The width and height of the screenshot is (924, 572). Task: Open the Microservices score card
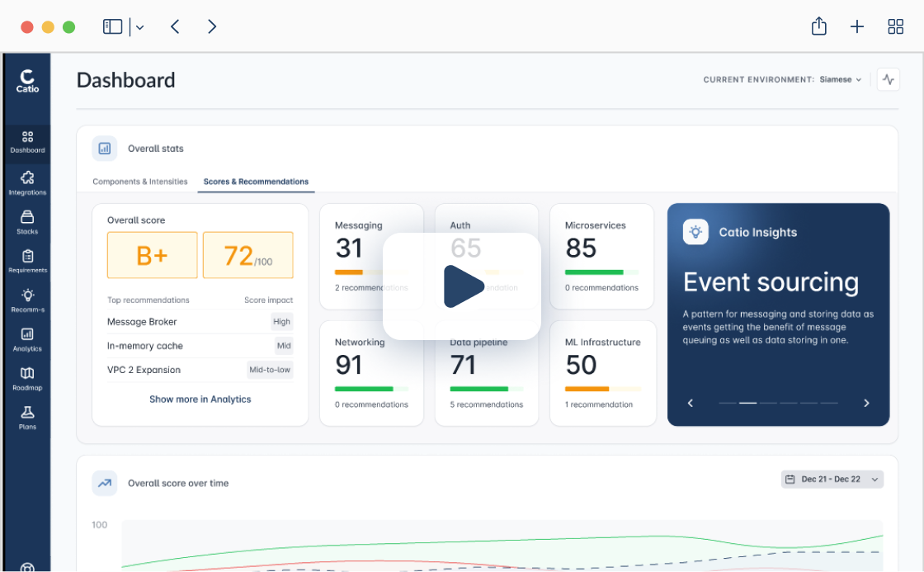coord(601,257)
